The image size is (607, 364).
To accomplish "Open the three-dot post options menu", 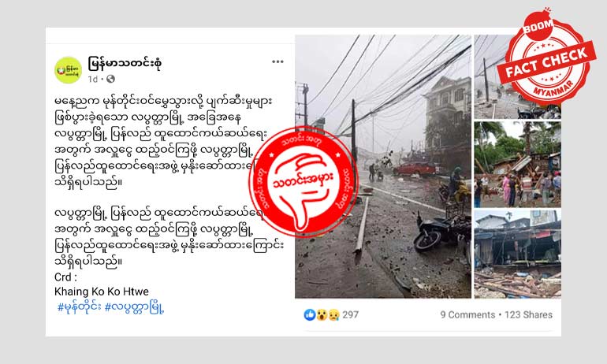I will point(277,62).
